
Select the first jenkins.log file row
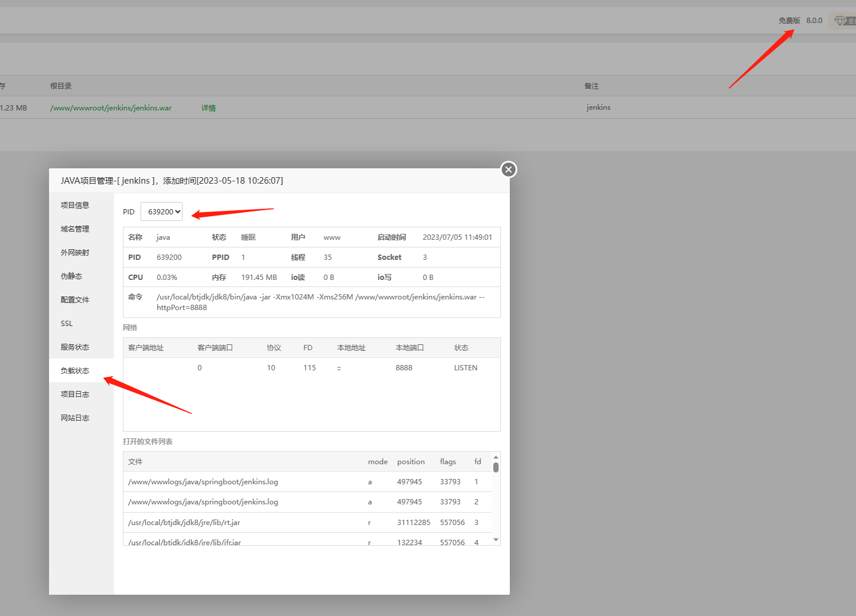click(203, 482)
